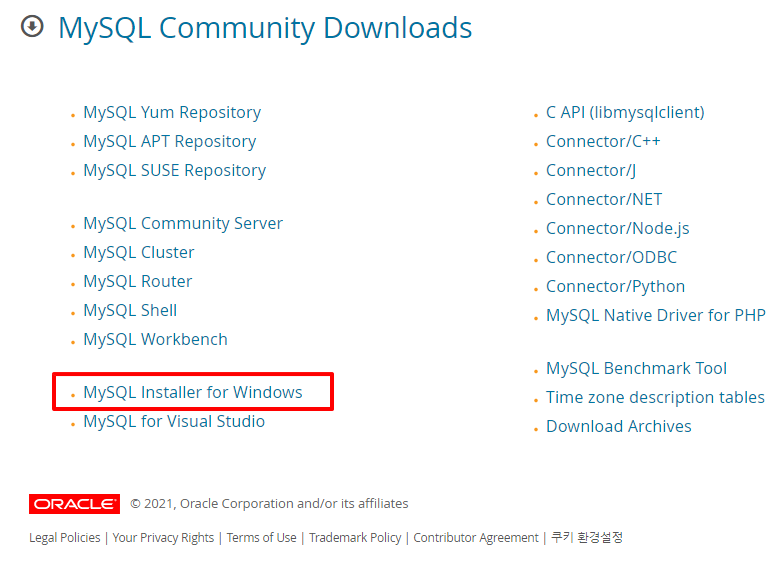Open the Connector/J link
The height and width of the screenshot is (573, 783).
(591, 170)
